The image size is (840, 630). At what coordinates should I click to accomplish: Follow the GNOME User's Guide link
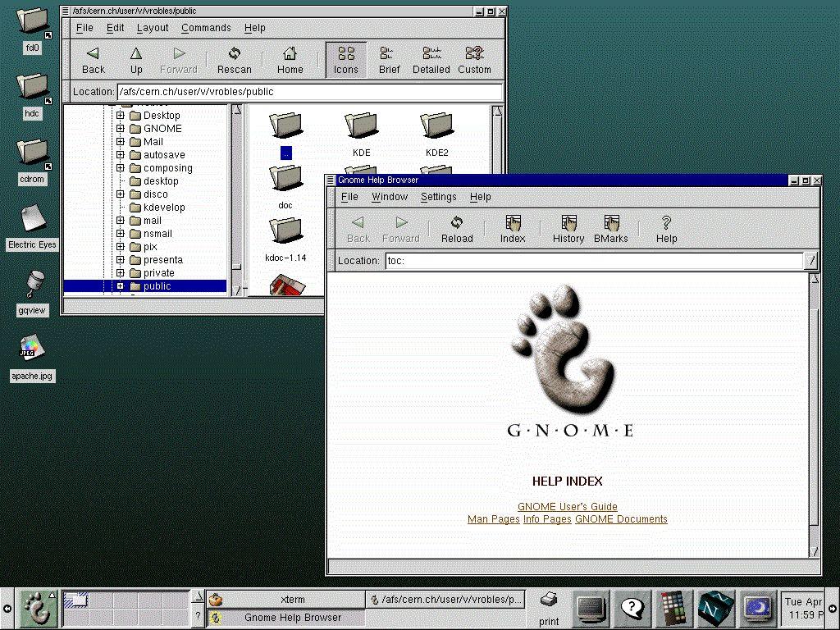568,506
